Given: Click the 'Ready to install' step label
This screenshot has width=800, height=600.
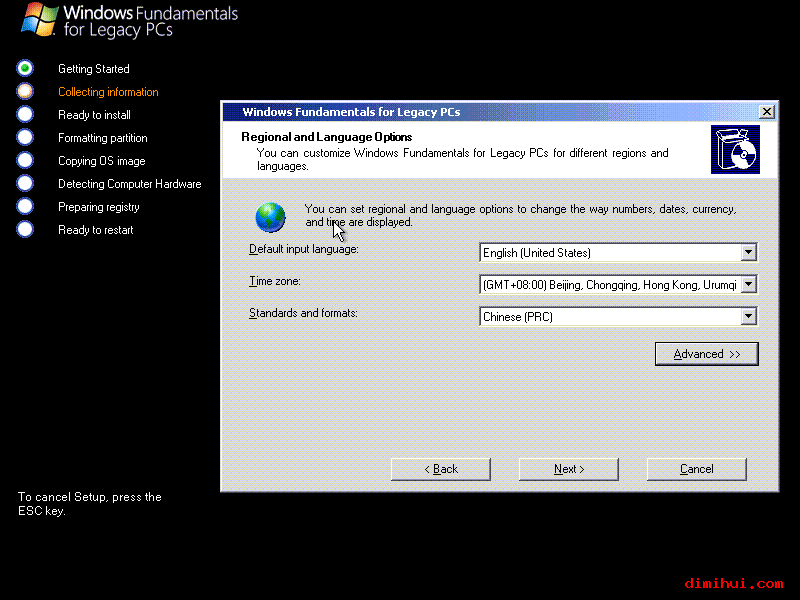Looking at the screenshot, I should point(94,115).
